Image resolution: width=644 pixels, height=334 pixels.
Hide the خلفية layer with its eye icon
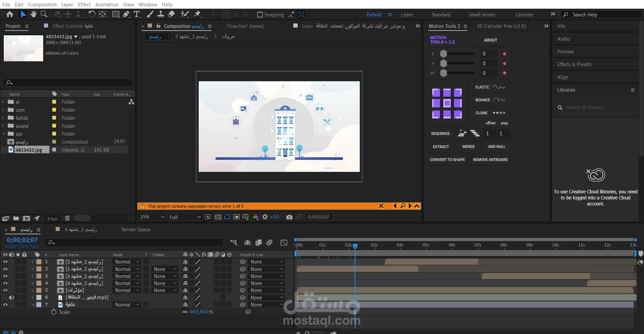[x=5, y=305]
